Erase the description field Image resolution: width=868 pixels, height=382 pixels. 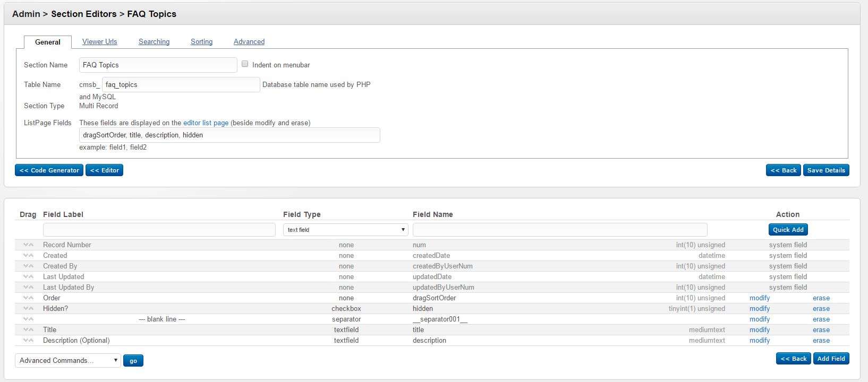[x=821, y=340]
